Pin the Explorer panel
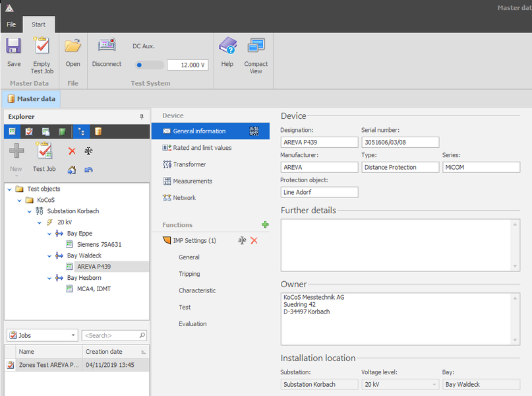Image resolution: width=532 pixels, height=396 pixels. click(142, 117)
